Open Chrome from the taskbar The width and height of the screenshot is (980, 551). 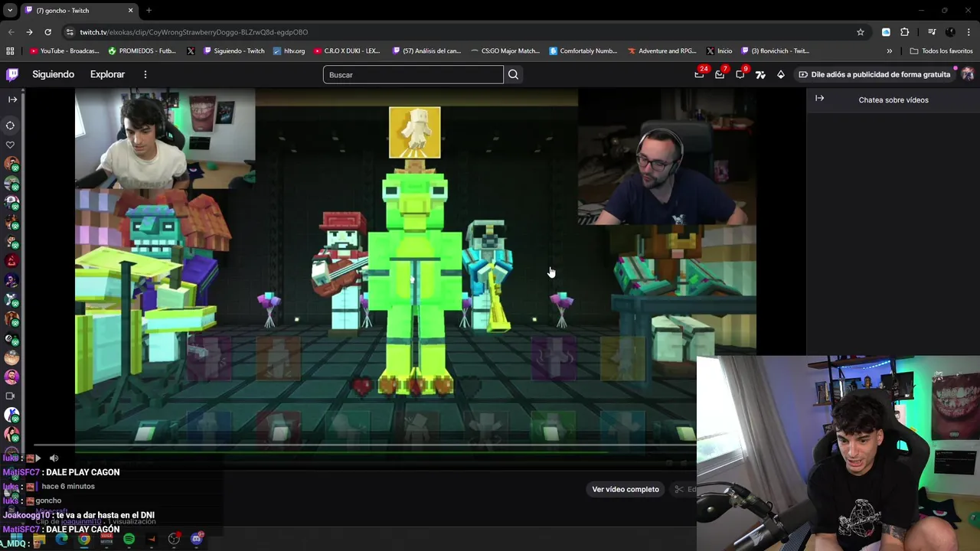tap(84, 540)
